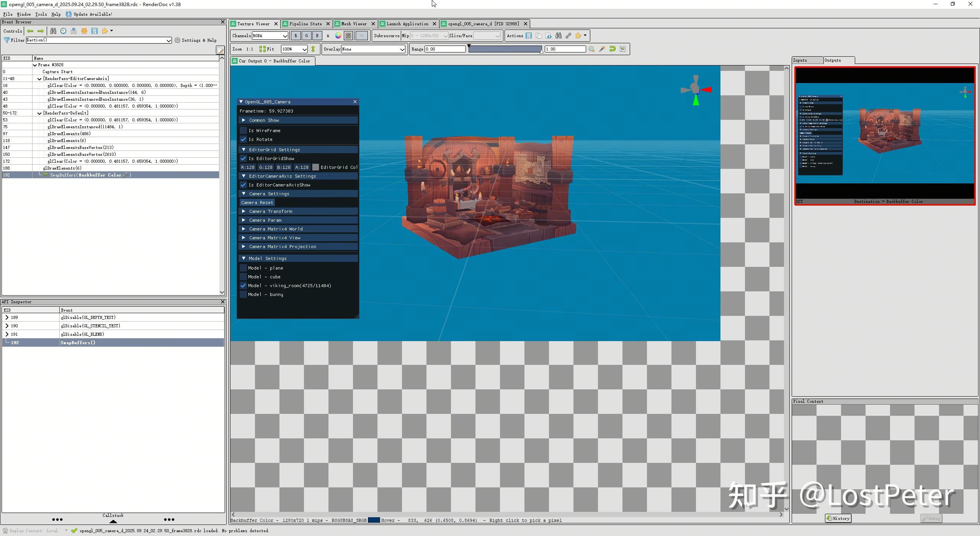Collapse the RenderPass-Default tree node
The height and width of the screenshot is (536, 980).
click(x=39, y=113)
